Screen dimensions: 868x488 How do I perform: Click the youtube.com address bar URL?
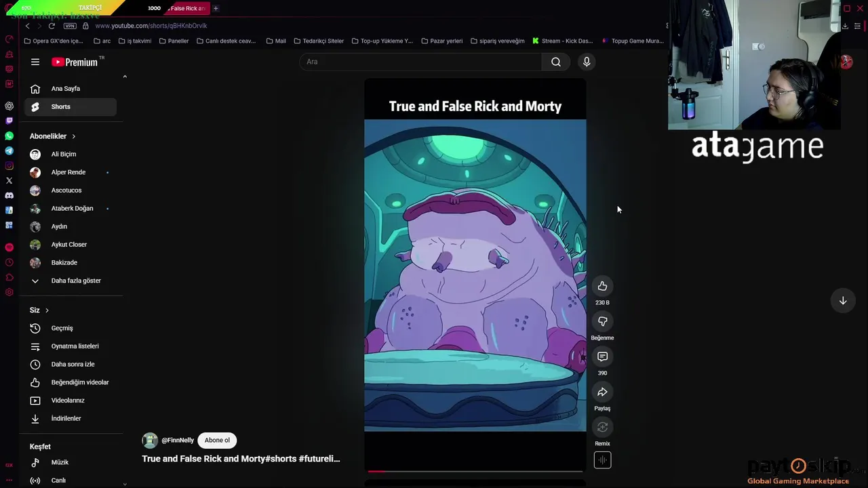[151, 26]
